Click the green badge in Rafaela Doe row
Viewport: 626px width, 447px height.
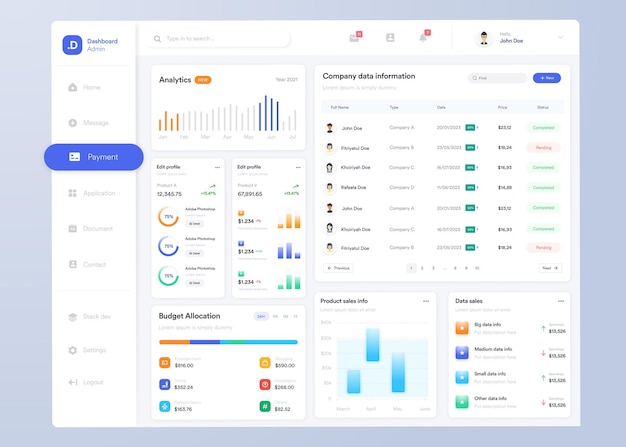tap(470, 188)
